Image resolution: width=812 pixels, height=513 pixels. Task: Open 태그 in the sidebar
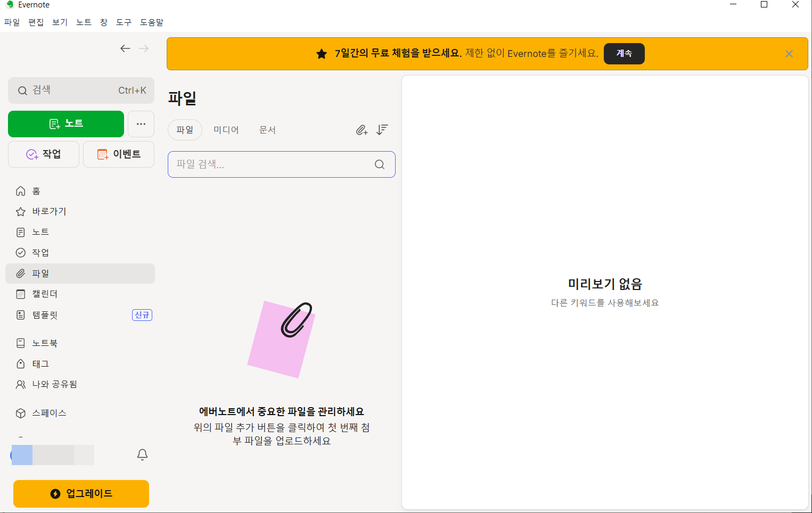point(80,364)
